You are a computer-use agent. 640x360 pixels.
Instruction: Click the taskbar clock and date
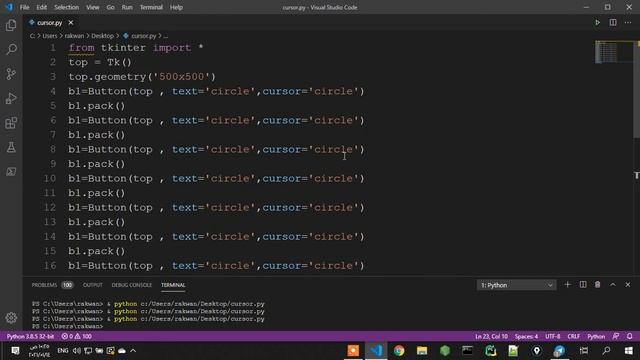(39, 351)
